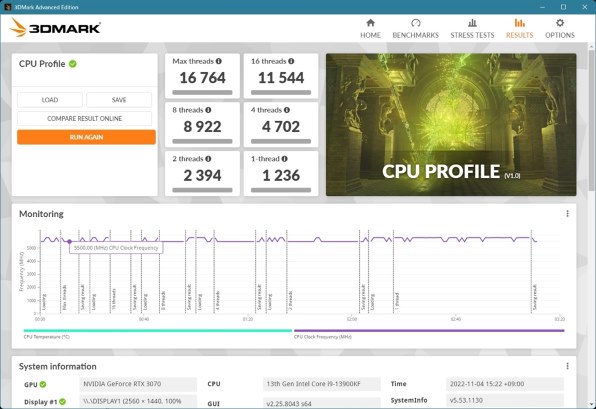Screen dimensions: 596x409
Task: Switch to the OPTIONS tab label
Action: pyautogui.click(x=560, y=35)
